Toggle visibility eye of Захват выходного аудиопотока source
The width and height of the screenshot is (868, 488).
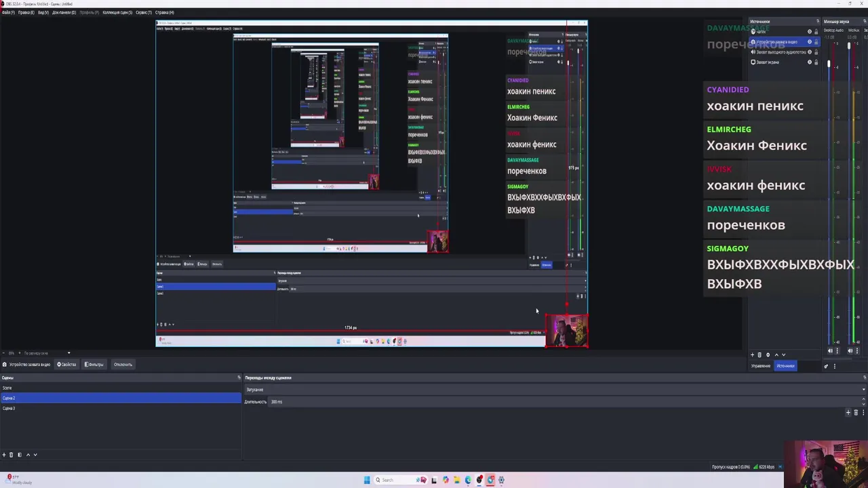point(809,52)
